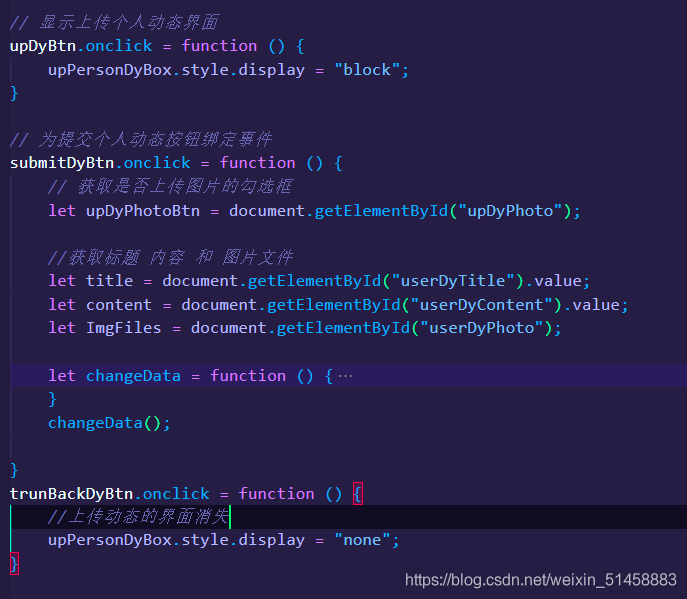The image size is (687, 599).
Task: Select the "userDyContent" string
Action: click(482, 305)
